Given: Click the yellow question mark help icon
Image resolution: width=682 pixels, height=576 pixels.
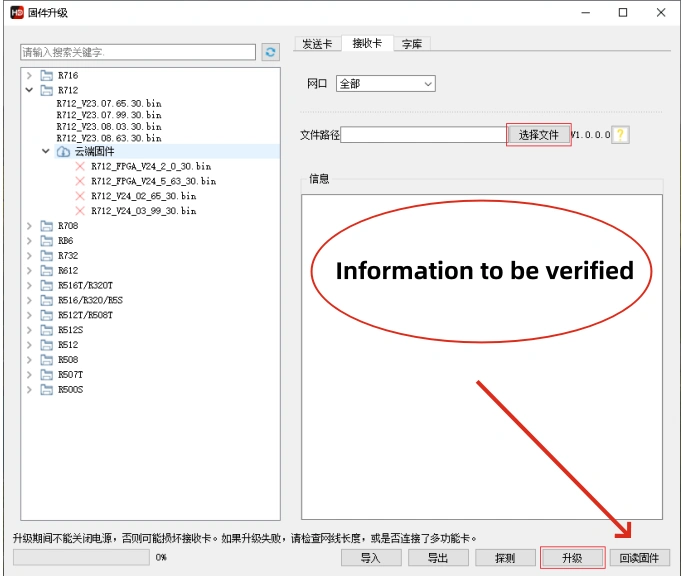Looking at the screenshot, I should click(620, 135).
